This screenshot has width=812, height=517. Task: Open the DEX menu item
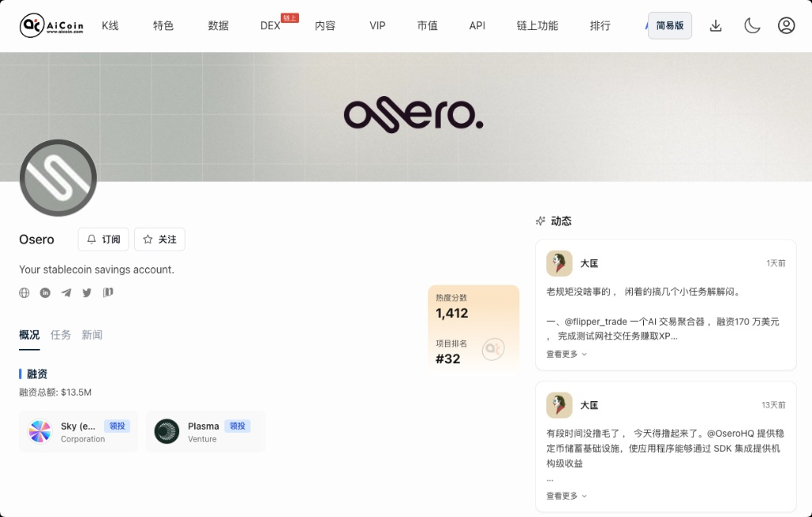270,25
